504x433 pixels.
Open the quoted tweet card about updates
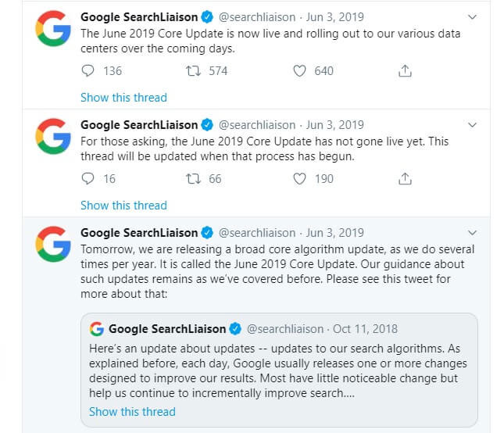coord(279,370)
